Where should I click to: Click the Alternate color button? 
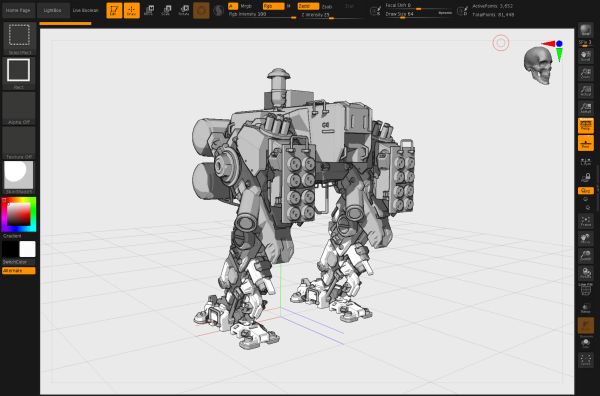click(x=19, y=271)
